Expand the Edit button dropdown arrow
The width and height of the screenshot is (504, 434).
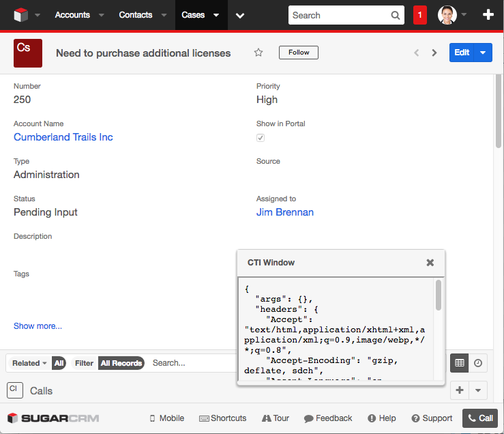click(x=483, y=53)
